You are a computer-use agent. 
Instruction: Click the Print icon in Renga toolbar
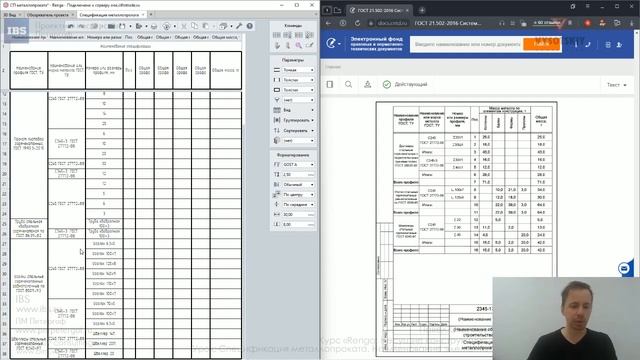pyautogui.click(x=154, y=26)
